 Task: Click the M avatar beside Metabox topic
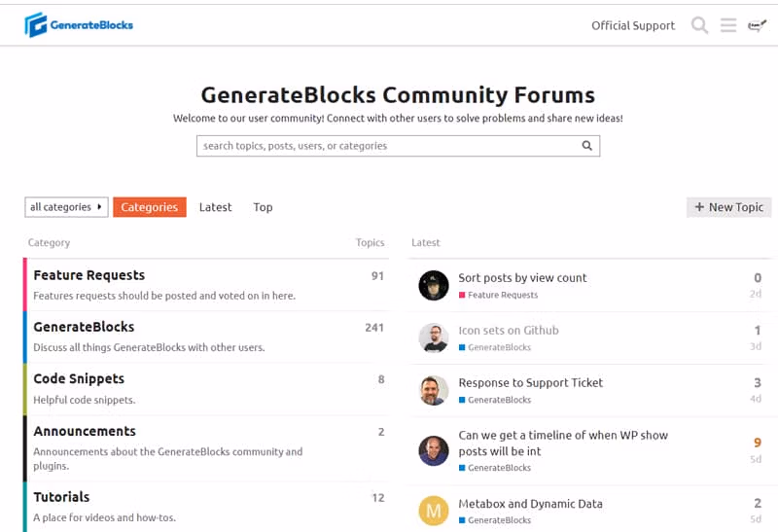click(x=434, y=511)
